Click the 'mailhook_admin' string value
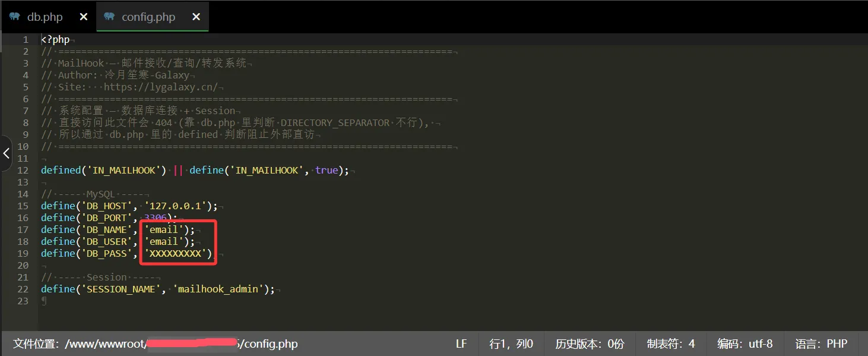Image resolution: width=868 pixels, height=356 pixels. click(x=218, y=289)
